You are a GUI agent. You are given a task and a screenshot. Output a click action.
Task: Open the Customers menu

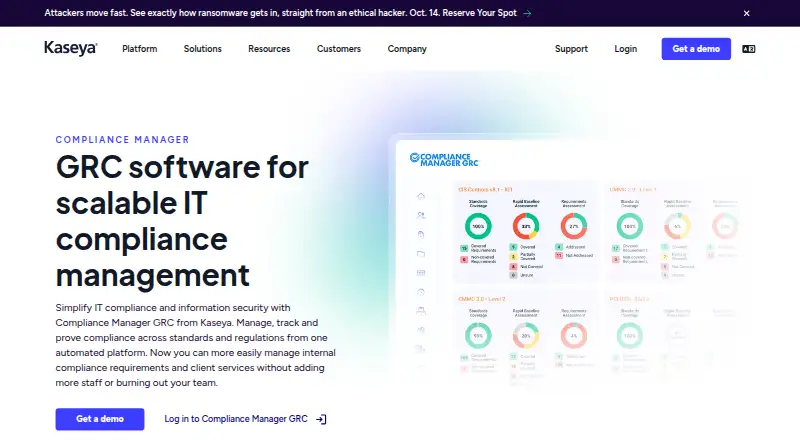339,49
